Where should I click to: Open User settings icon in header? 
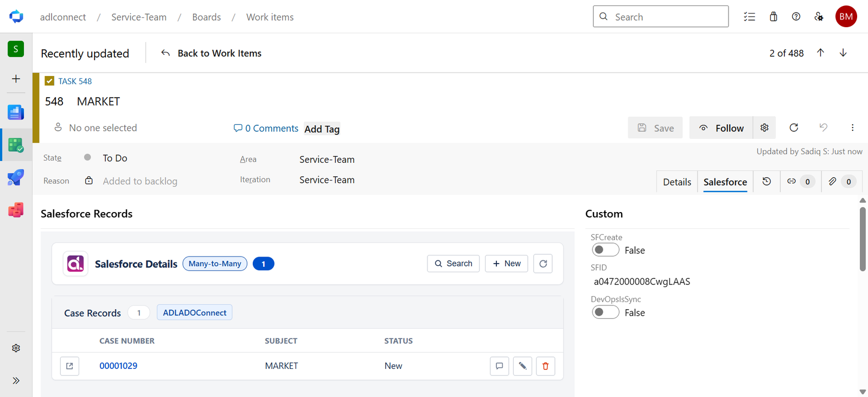coord(819,17)
